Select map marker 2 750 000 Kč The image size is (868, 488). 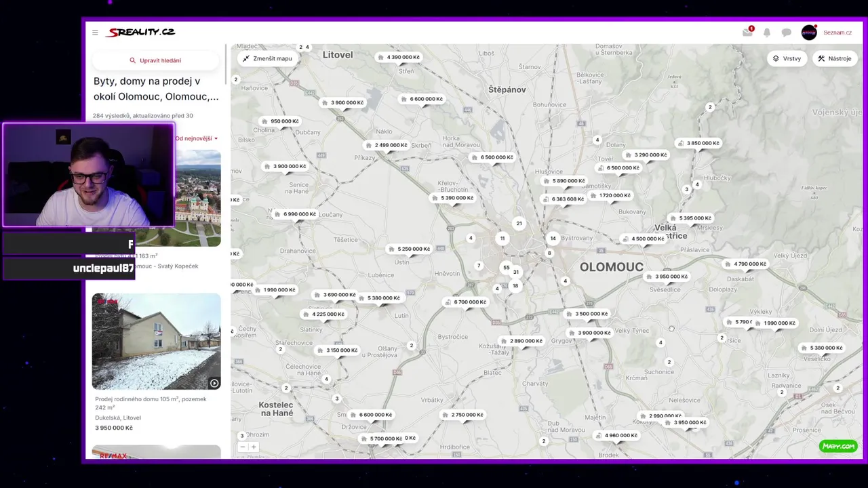pyautogui.click(x=463, y=415)
